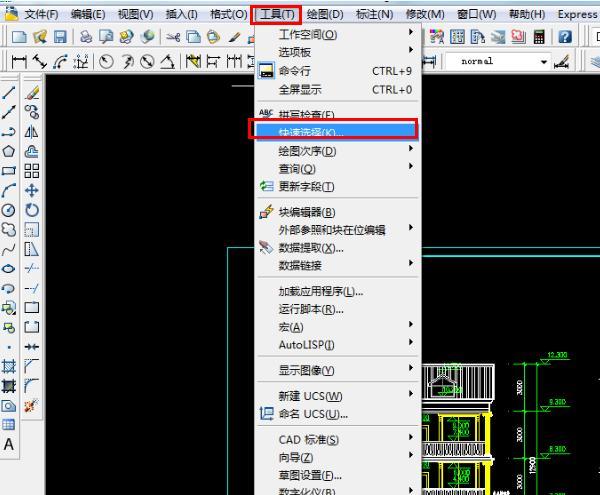
Task: Click the Save floppy disk icon
Action: coord(60,37)
